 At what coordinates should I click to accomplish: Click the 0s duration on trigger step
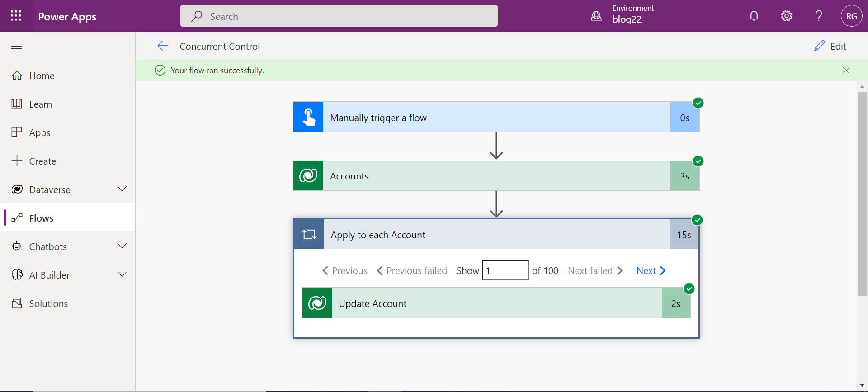pos(684,118)
